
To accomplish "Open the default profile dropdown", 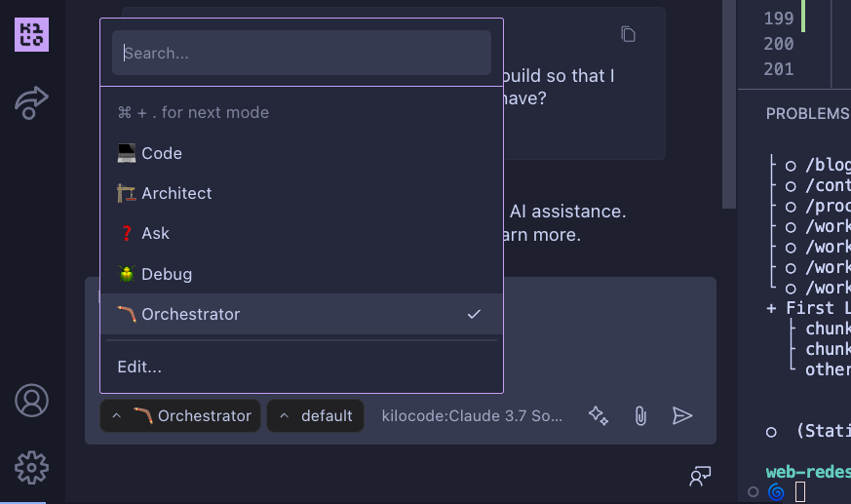I will click(315, 416).
